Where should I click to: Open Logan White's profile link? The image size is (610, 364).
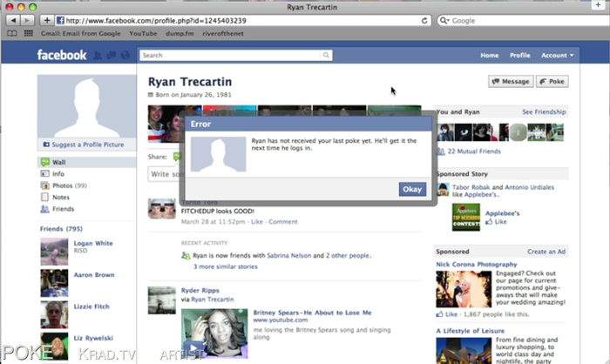(x=93, y=243)
